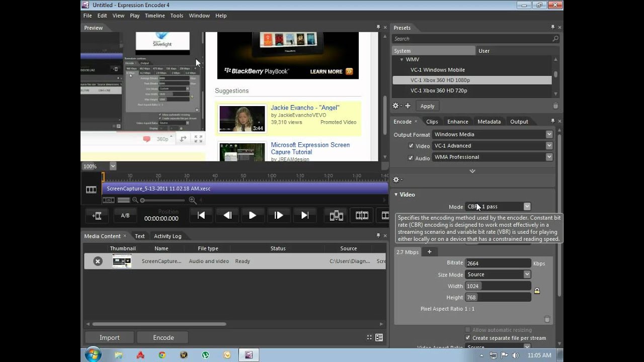Image resolution: width=644 pixels, height=362 pixels.
Task: Play the ScreenCapture clip preview
Action: pos(253,215)
